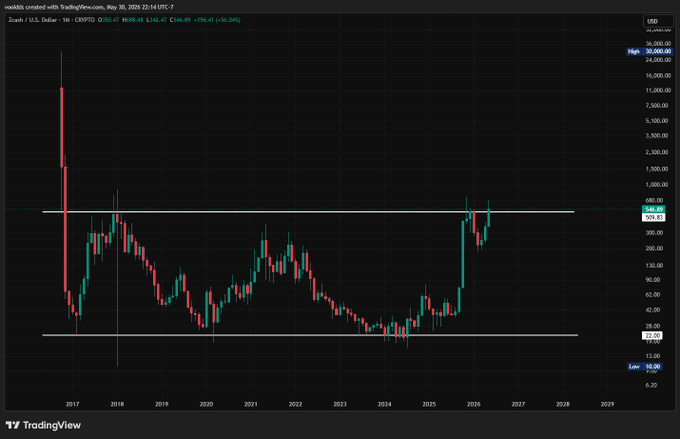Select the 22.00 horizontal line price label

click(x=652, y=335)
